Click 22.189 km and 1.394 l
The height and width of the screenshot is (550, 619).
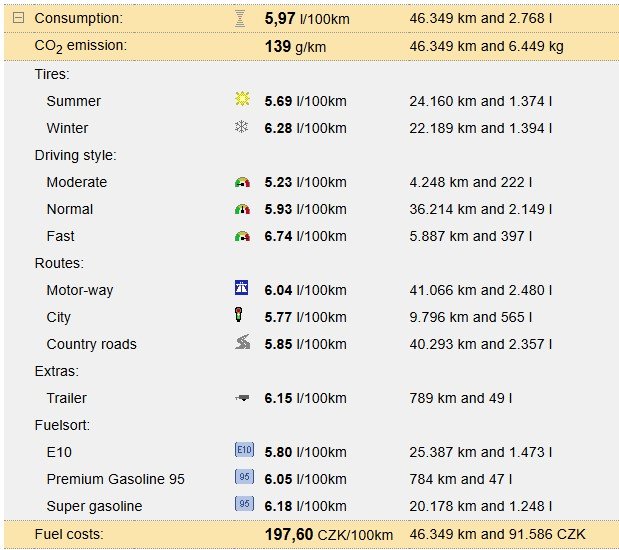click(480, 128)
